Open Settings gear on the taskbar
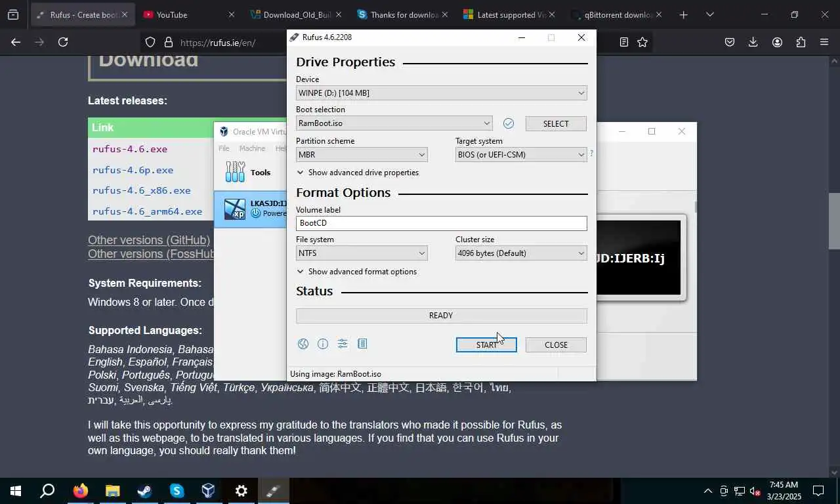This screenshot has height=504, width=840. point(241,490)
